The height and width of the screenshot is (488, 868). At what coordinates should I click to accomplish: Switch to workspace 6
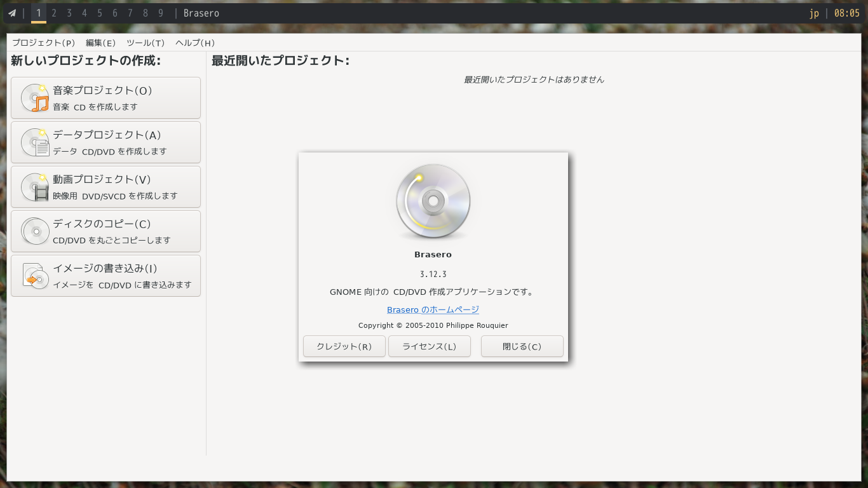114,13
